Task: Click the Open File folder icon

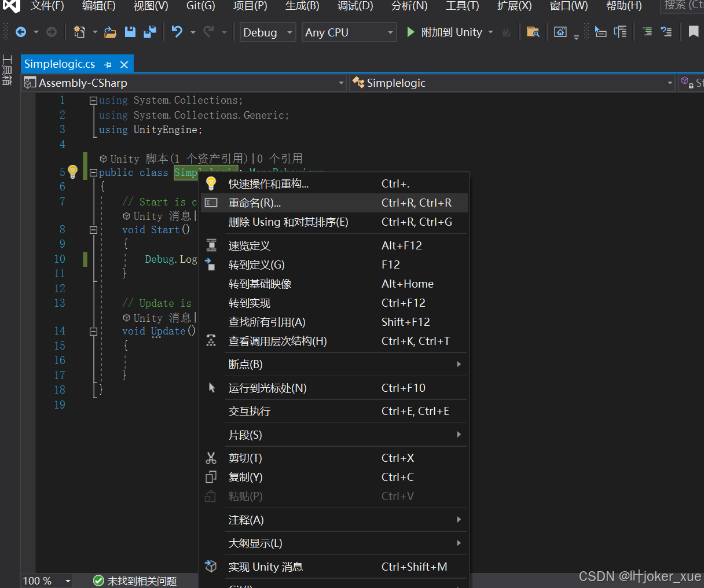Action: tap(110, 32)
